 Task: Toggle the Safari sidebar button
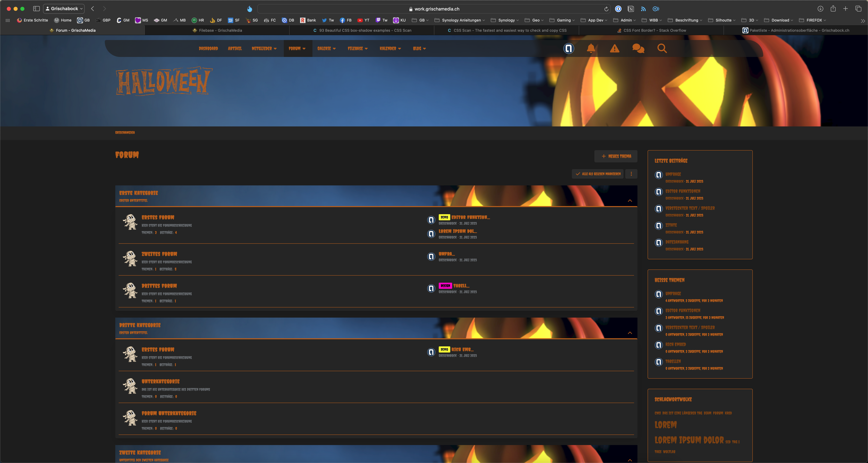pyautogui.click(x=36, y=9)
